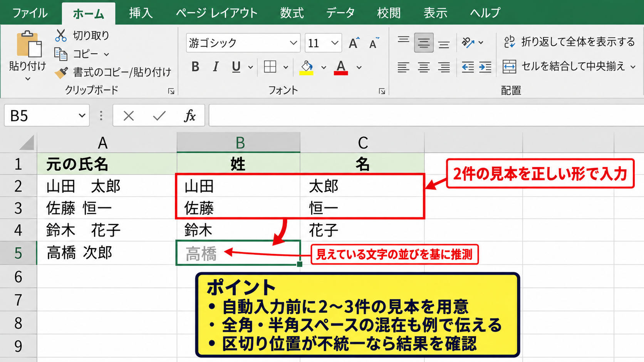
Task: Click the Format Painter (書式のコピー/貼り付け) brush
Action: pyautogui.click(x=61, y=72)
